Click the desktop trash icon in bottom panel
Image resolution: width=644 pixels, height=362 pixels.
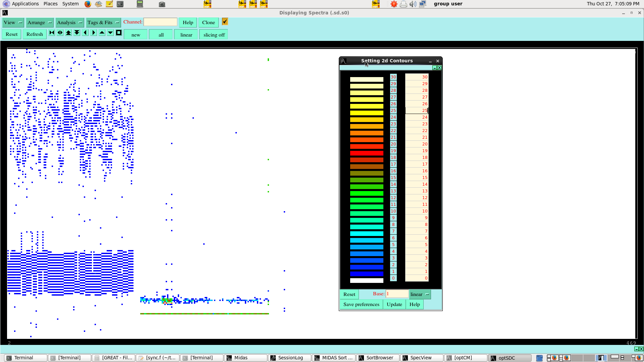click(539, 358)
